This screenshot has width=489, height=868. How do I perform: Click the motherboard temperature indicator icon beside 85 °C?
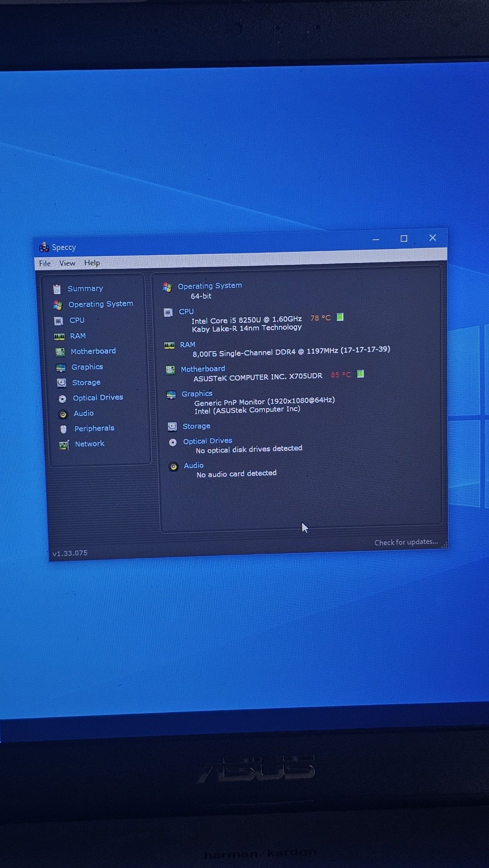coord(360,374)
